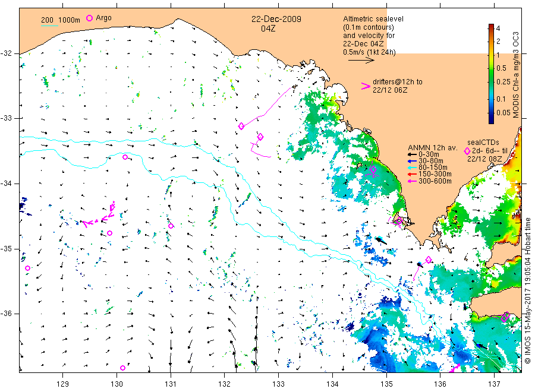Click the cyan isobath legend line under 200

click(x=49, y=26)
